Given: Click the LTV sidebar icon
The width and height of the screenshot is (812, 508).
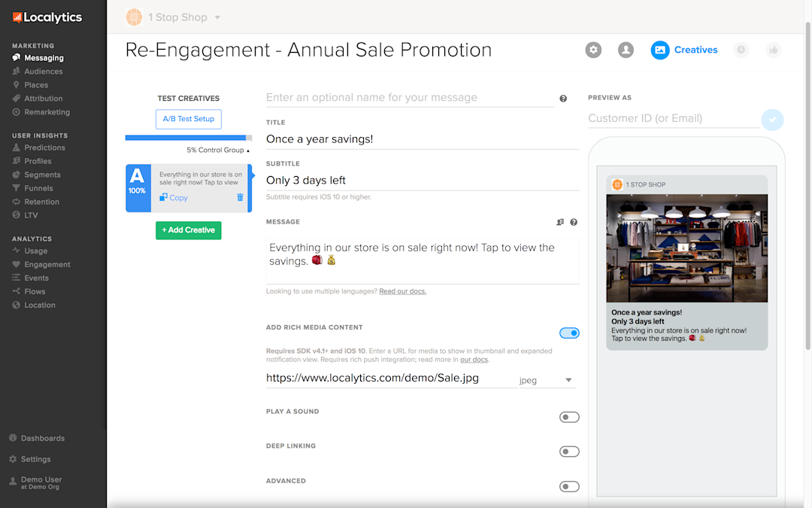Looking at the screenshot, I should point(16,214).
